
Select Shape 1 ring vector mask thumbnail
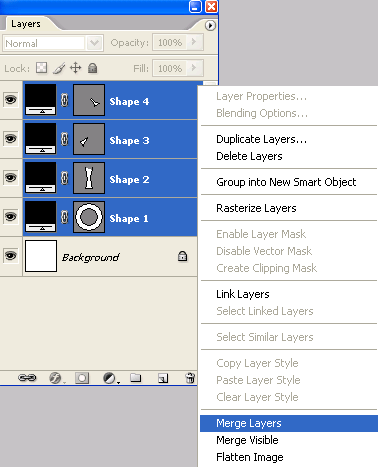point(89,217)
